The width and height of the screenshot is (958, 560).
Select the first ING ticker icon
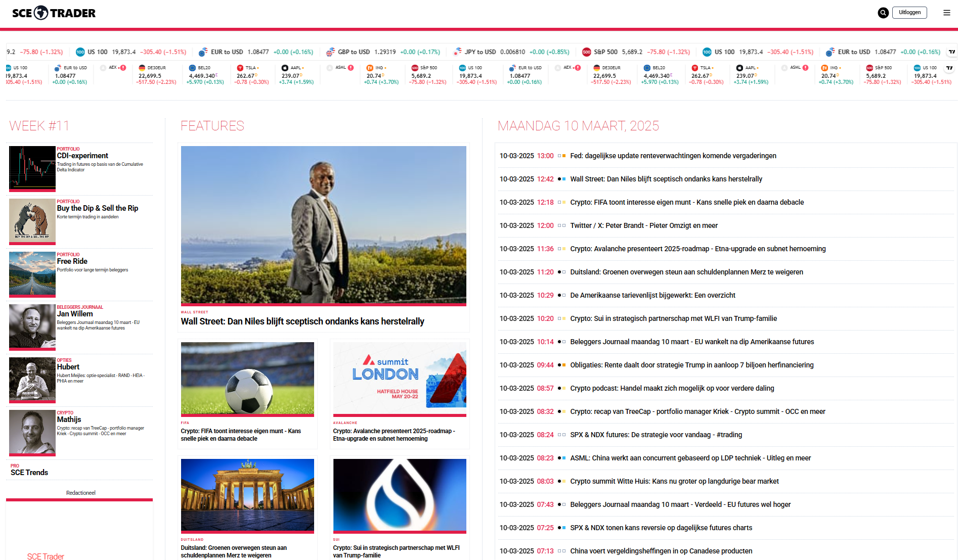click(370, 68)
